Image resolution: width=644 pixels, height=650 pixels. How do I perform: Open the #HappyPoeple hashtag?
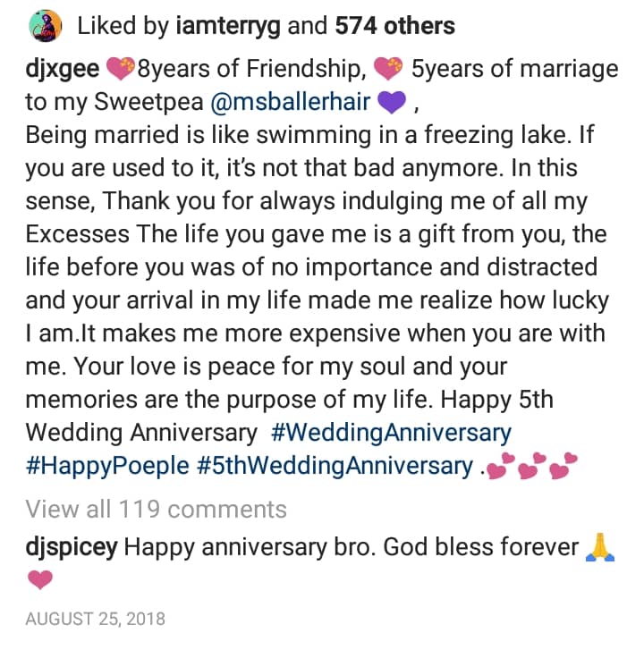109,466
